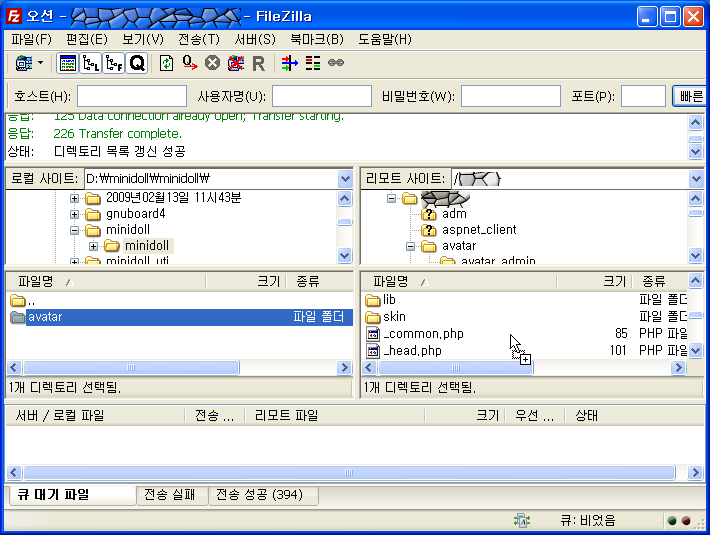Open the 서버(S) menu
Viewport: 710px width, 535px height.
[x=255, y=39]
